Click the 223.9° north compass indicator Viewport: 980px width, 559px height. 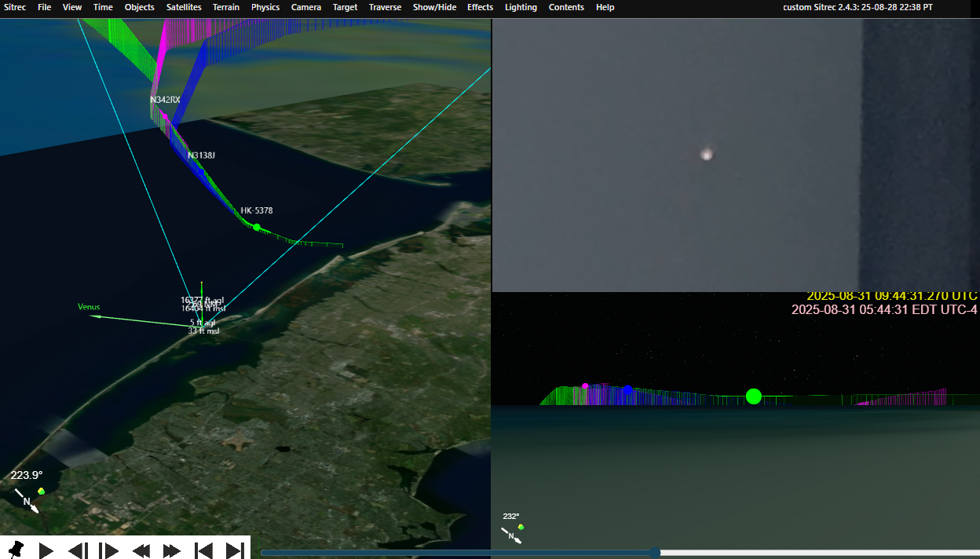click(x=27, y=491)
